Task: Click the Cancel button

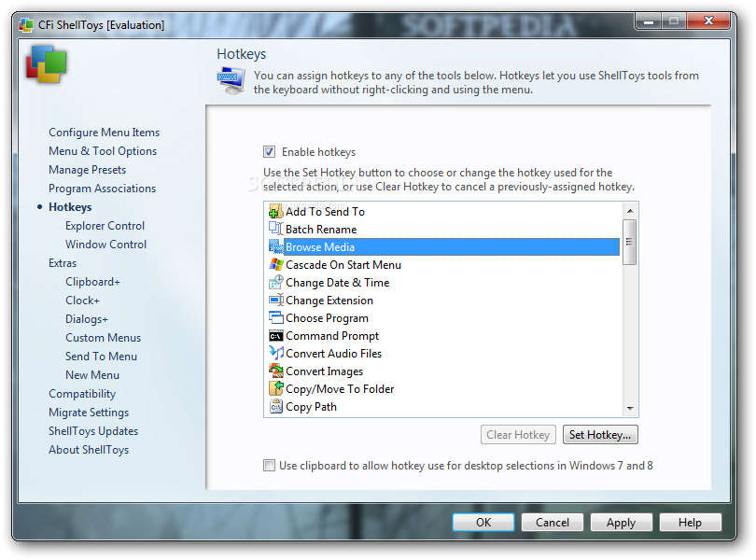Action: (x=553, y=523)
